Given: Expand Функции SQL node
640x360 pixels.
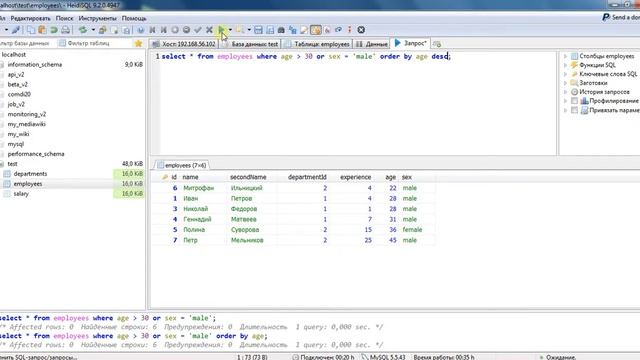Looking at the screenshot, I should [566, 65].
